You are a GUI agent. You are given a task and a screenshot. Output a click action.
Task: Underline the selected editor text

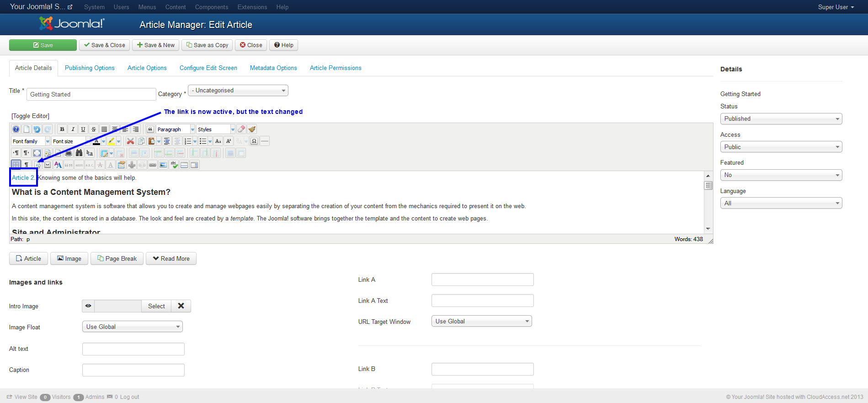[x=83, y=129]
